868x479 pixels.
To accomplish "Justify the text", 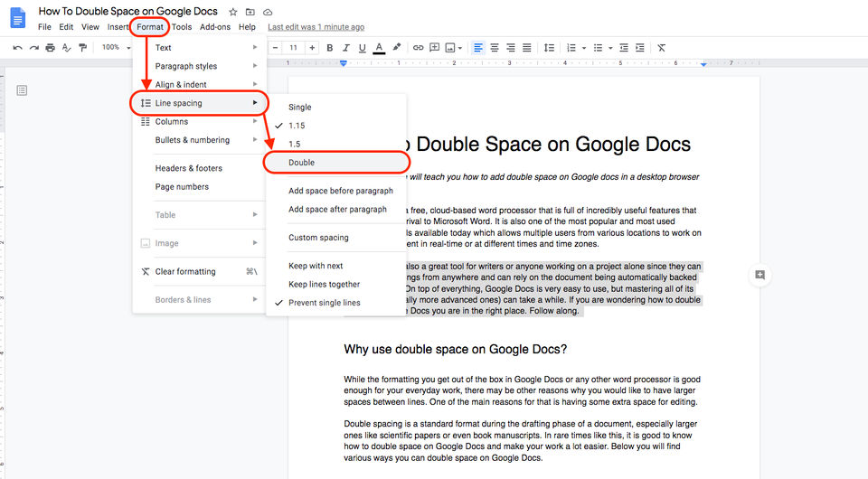I will point(527,48).
